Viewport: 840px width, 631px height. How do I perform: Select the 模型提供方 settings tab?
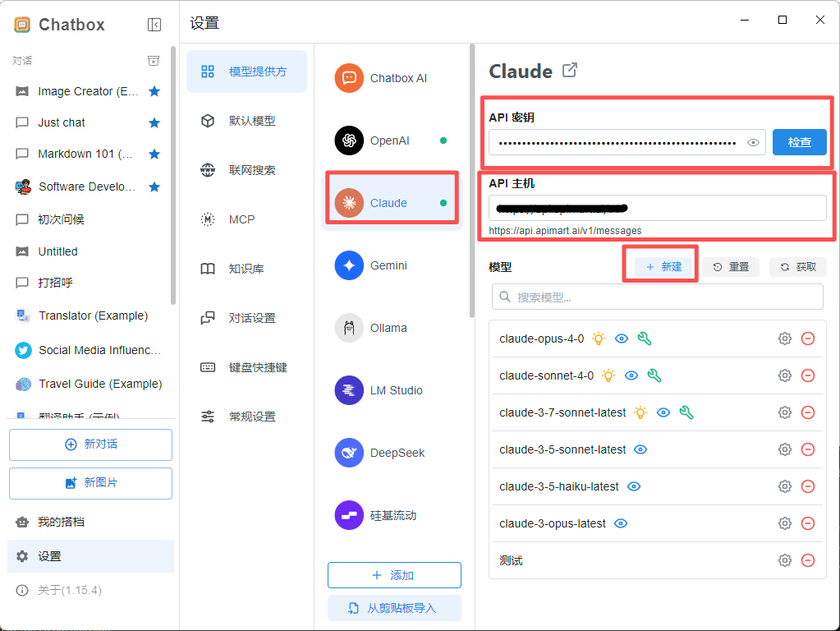(x=246, y=71)
